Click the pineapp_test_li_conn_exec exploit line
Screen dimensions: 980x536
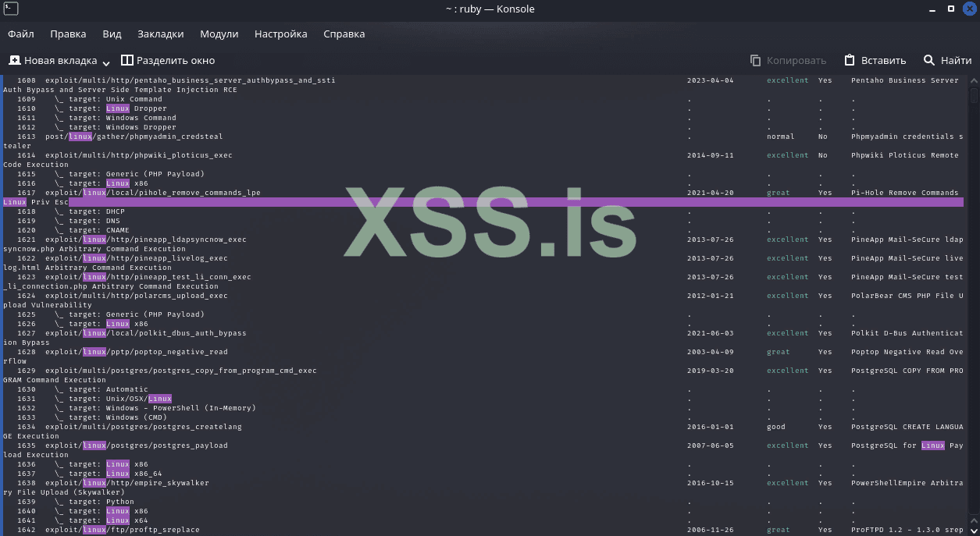coord(148,277)
